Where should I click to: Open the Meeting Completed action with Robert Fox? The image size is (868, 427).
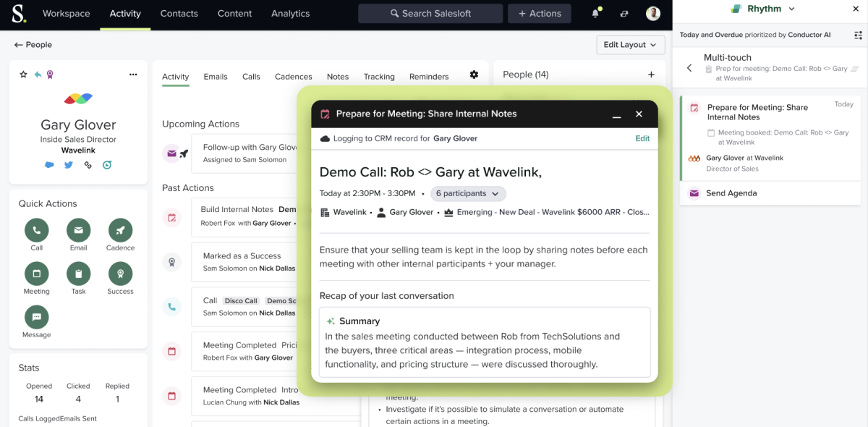tap(244, 351)
